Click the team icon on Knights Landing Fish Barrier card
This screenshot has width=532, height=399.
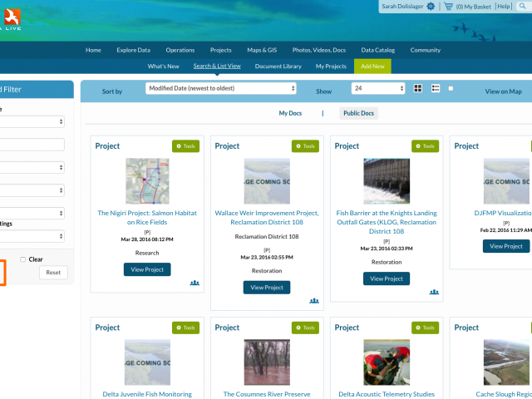434,292
